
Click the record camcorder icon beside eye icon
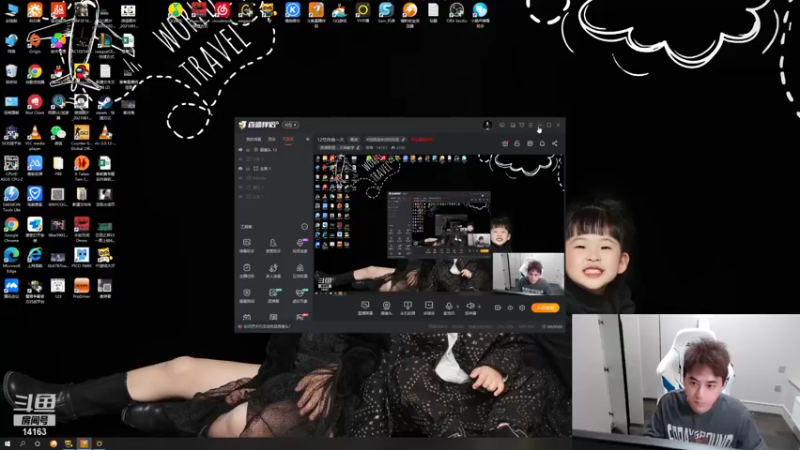[497, 308]
